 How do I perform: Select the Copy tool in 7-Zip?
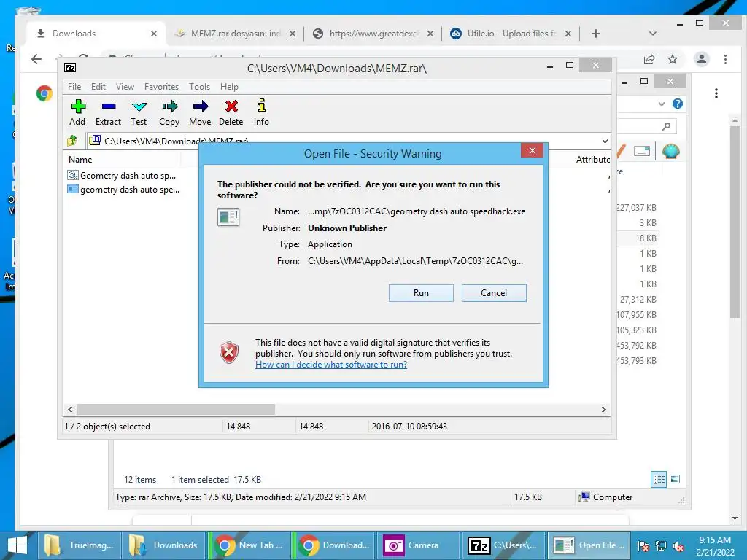169,113
